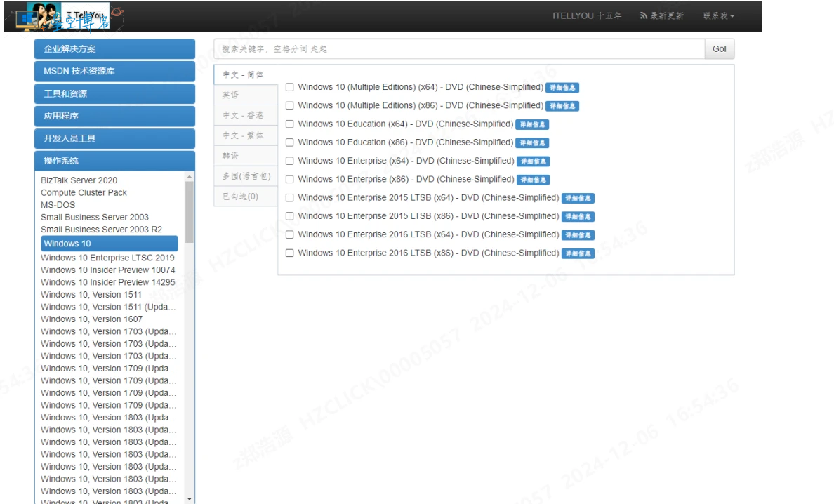Click Windows 10 Enterprise 2016 LTSB (x64) title
Viewport: 834px width, 504px height.
pyautogui.click(x=428, y=234)
